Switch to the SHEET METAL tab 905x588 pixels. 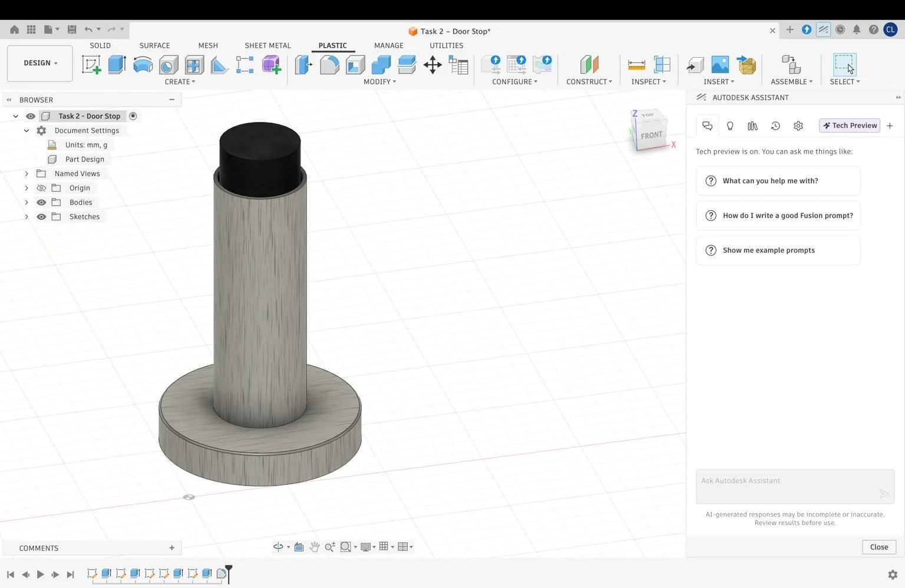pos(267,45)
